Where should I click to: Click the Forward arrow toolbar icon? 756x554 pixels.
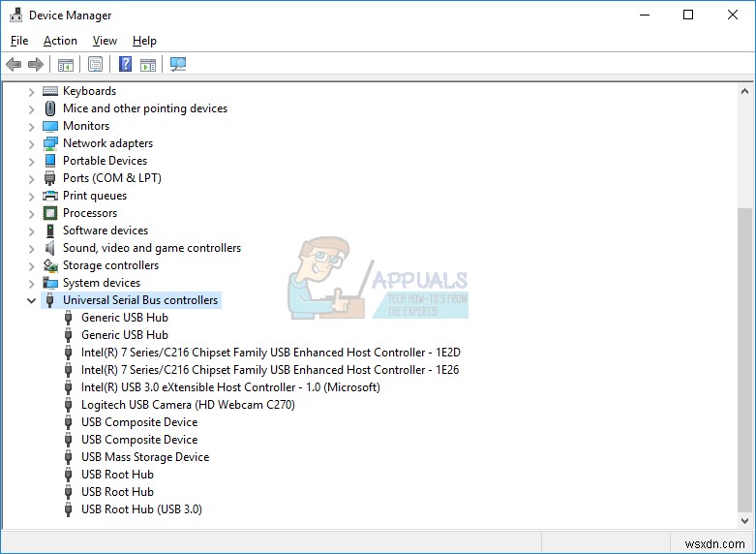coord(36,64)
